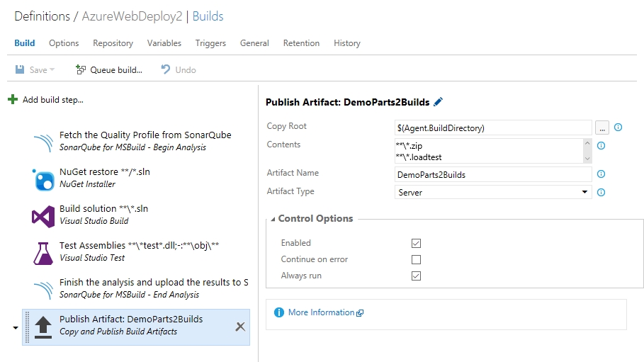Open the Repository tab

click(x=113, y=43)
